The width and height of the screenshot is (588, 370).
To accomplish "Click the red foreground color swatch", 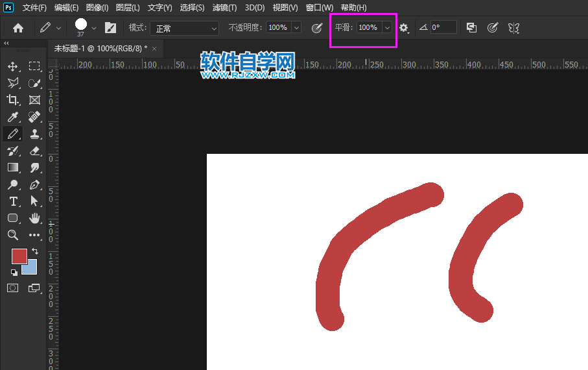I will click(19, 256).
